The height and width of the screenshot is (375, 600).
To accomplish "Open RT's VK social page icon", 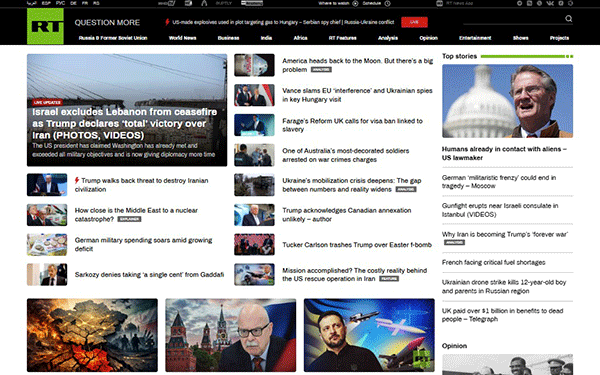I will point(550,3).
